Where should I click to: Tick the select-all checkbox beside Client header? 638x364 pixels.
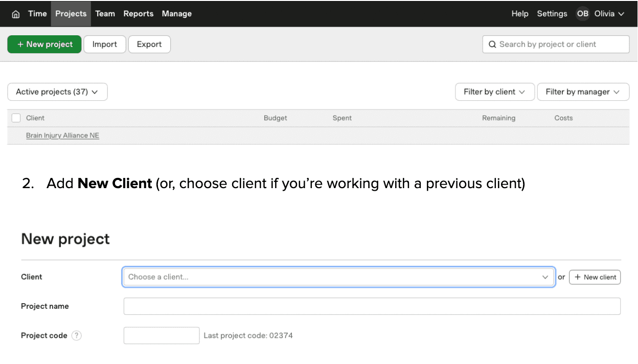[16, 118]
